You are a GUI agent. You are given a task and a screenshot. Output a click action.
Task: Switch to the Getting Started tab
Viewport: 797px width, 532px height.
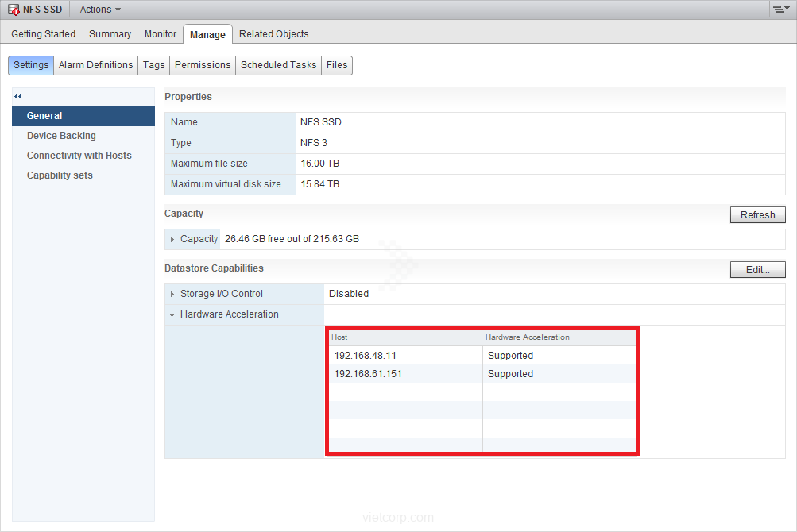point(44,34)
